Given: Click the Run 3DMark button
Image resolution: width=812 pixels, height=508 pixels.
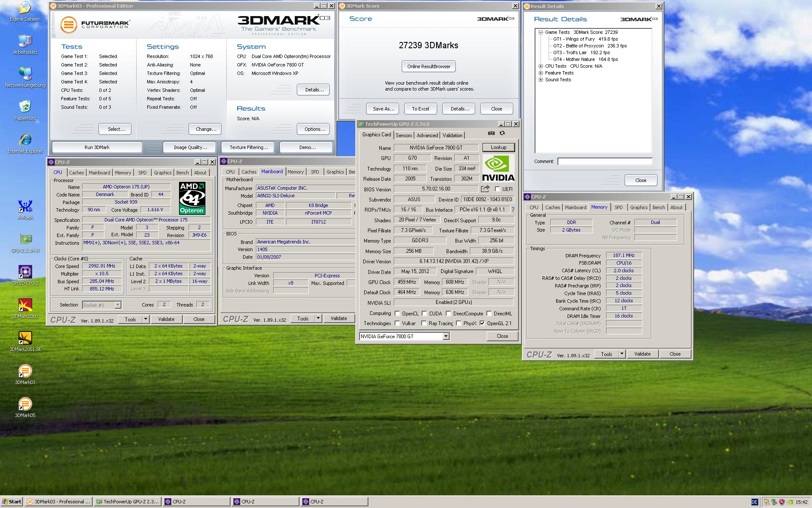Looking at the screenshot, I should tap(97, 147).
